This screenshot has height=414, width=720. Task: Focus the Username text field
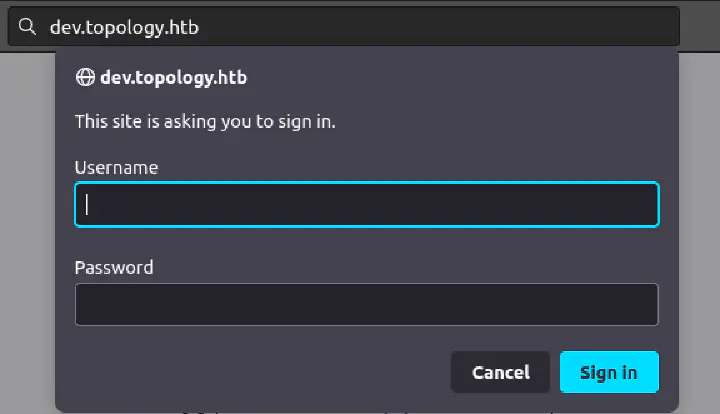tap(366, 204)
